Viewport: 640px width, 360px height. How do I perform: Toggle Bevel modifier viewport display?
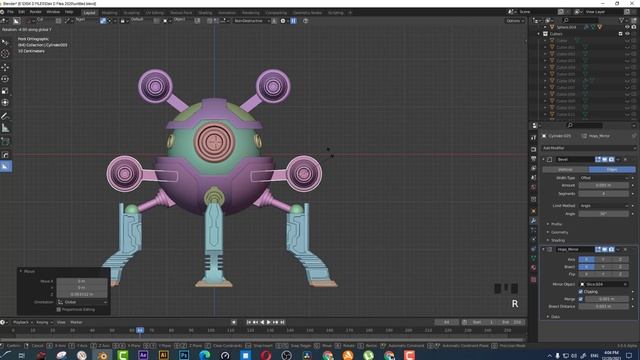604,159
